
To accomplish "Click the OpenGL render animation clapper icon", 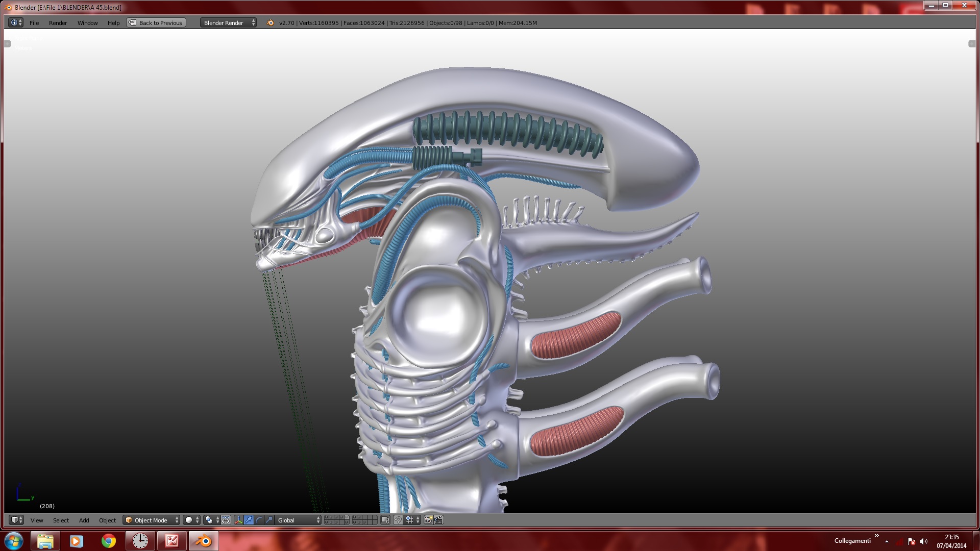I will (x=438, y=520).
